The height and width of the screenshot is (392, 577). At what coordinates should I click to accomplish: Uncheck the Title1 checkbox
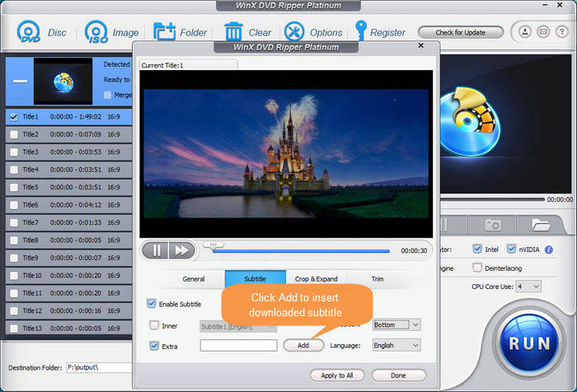[x=14, y=117]
